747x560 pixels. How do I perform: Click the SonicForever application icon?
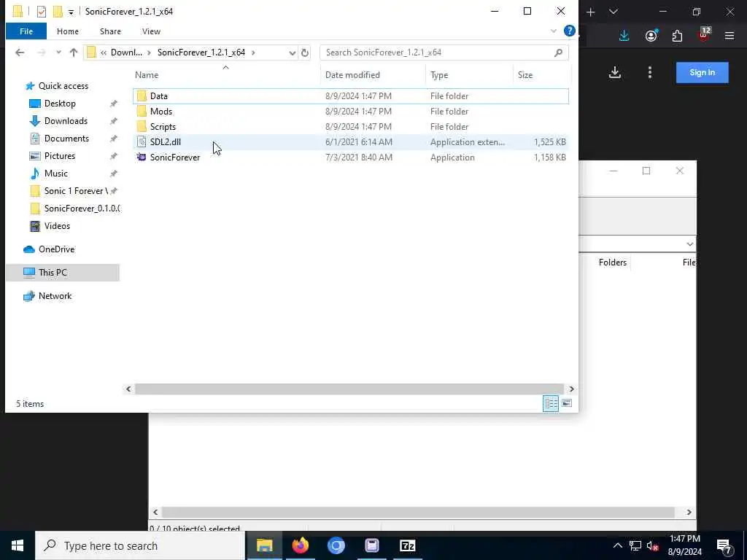point(142,157)
